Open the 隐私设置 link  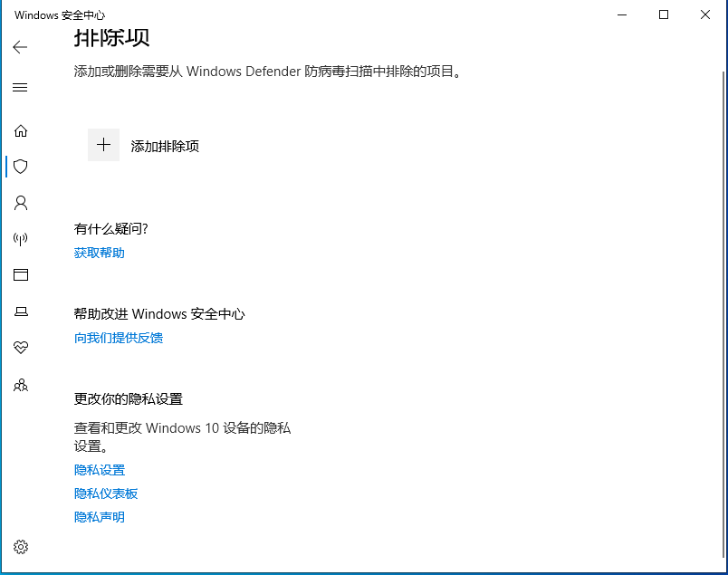tap(100, 470)
